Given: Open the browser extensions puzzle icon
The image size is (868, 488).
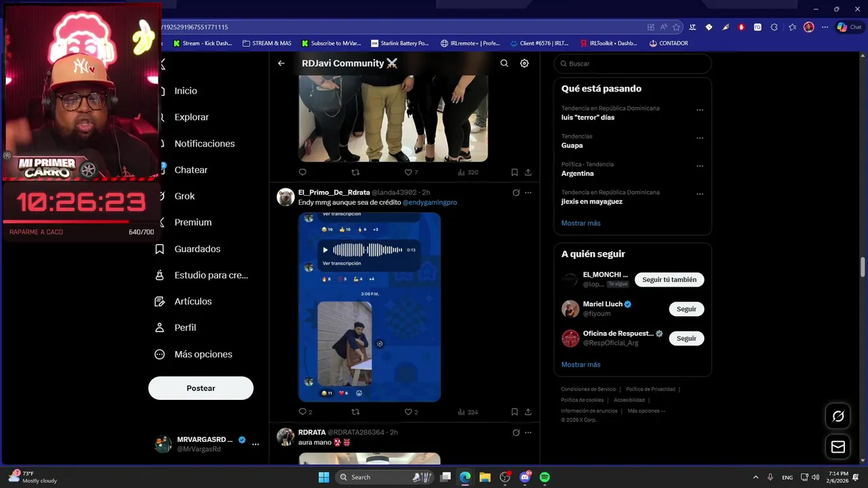Looking at the screenshot, I should tap(774, 27).
